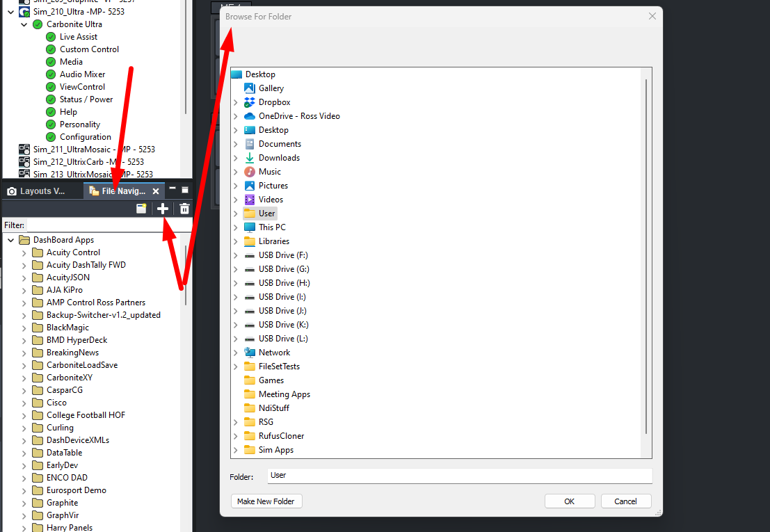770x532 pixels.
Task: Expand the This PC node
Action: [236, 227]
